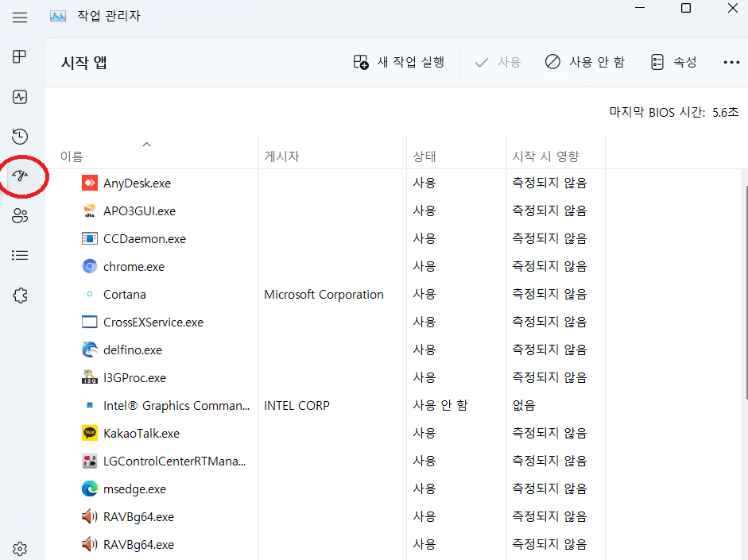Click 측정되지 않음 in the chrome.exe row
Image resolution: width=748 pixels, height=560 pixels.
point(549,266)
